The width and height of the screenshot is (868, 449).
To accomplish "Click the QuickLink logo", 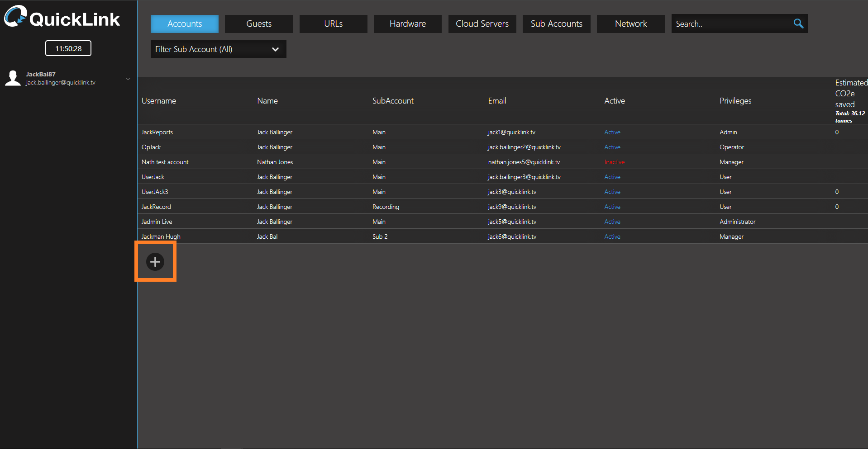I will (x=62, y=18).
